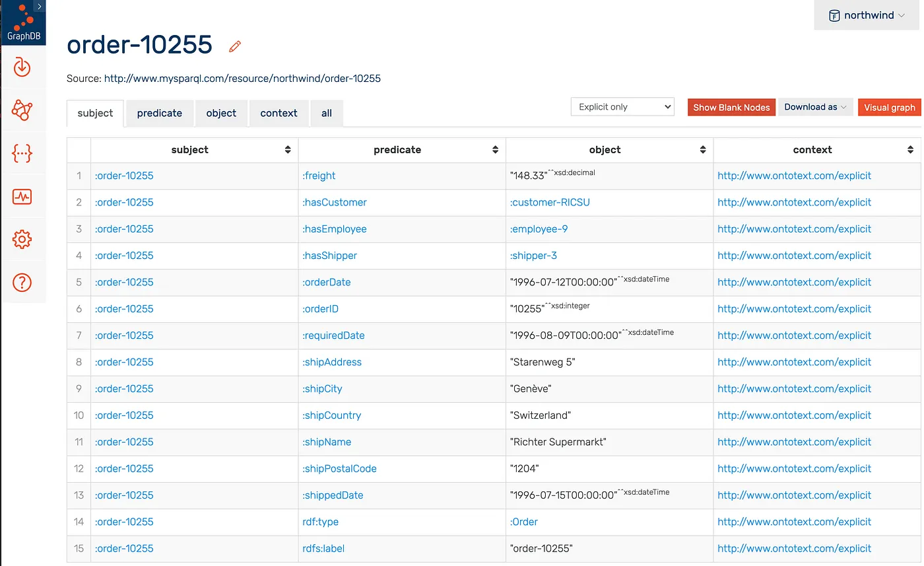Open the Download as dropdown
924x566 pixels.
coord(816,107)
